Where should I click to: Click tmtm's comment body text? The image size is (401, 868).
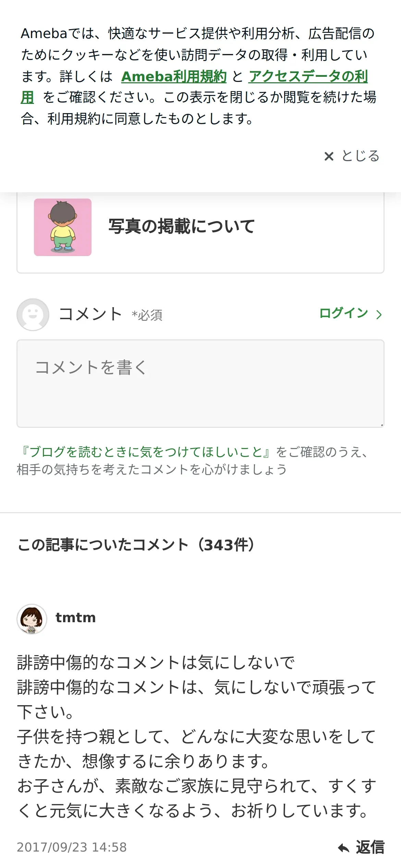pyautogui.click(x=197, y=736)
